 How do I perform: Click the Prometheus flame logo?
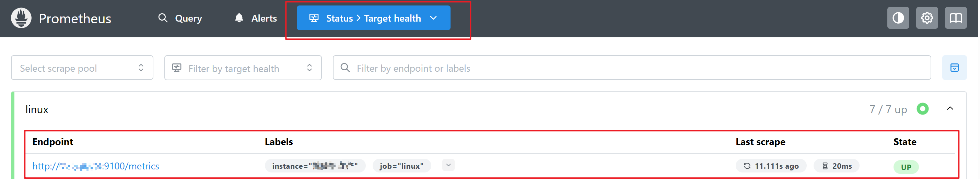[x=21, y=18]
